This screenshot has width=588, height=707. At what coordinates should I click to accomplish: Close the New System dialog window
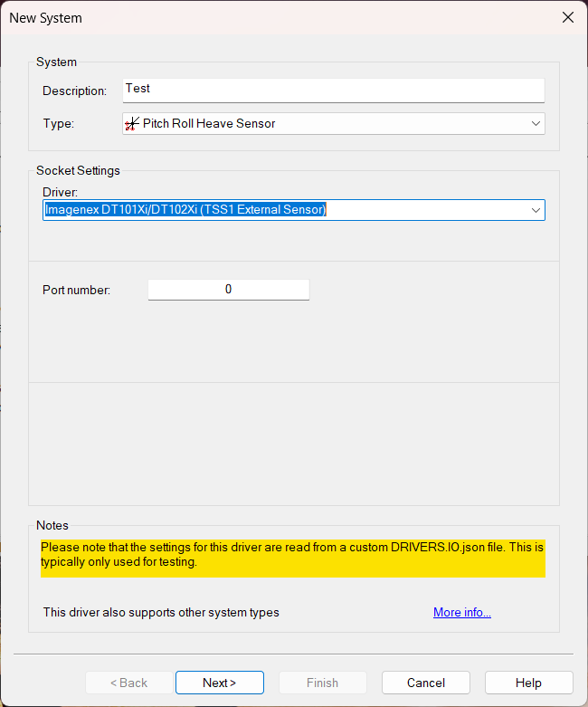pos(568,17)
